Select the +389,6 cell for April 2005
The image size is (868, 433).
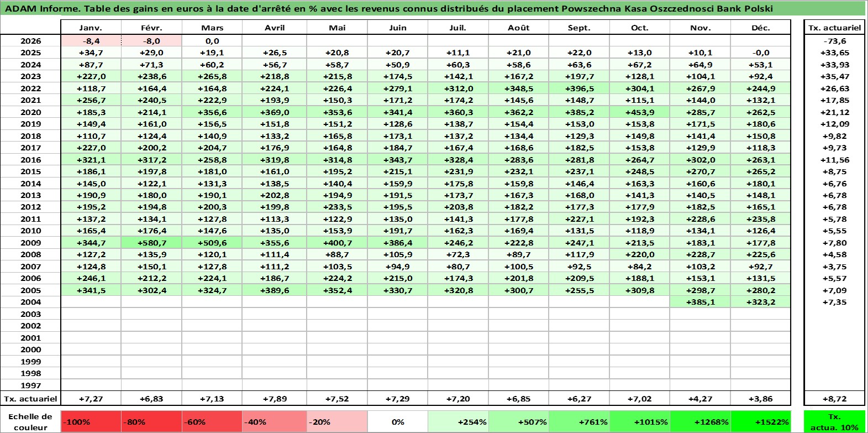(x=275, y=290)
